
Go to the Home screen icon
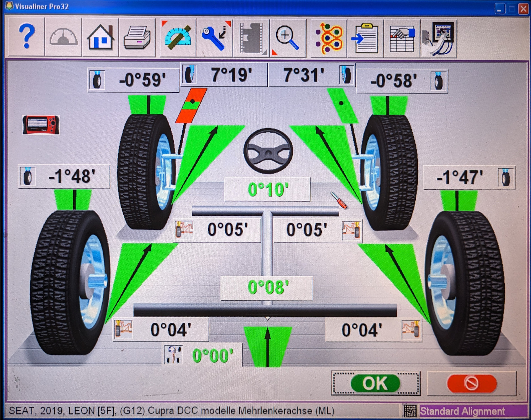tap(100, 38)
